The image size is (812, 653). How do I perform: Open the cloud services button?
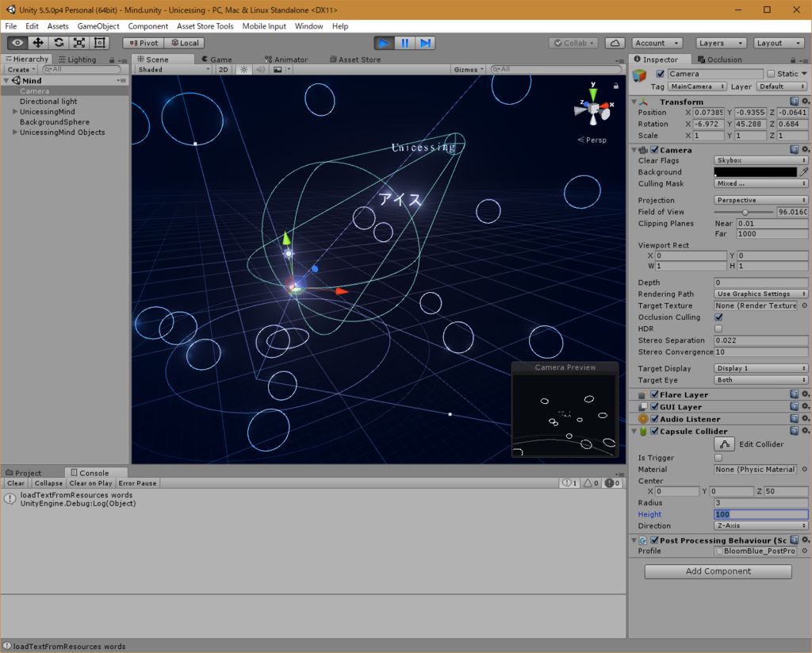[615, 43]
